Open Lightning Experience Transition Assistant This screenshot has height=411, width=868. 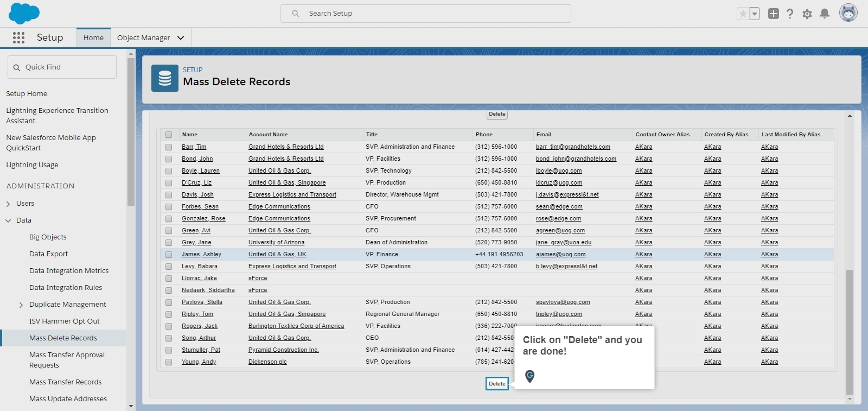tap(57, 116)
